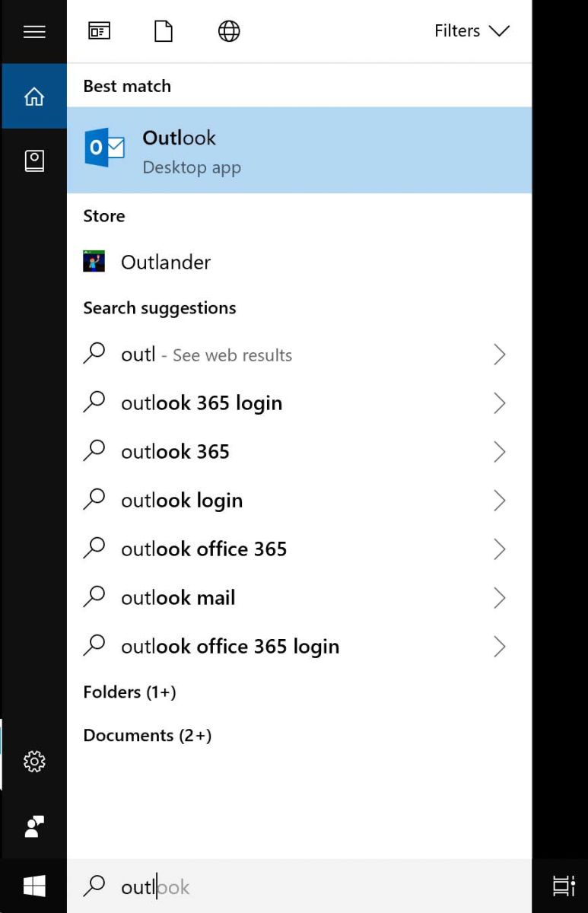Expand arrow for 'outlook office 365 login'

[500, 647]
